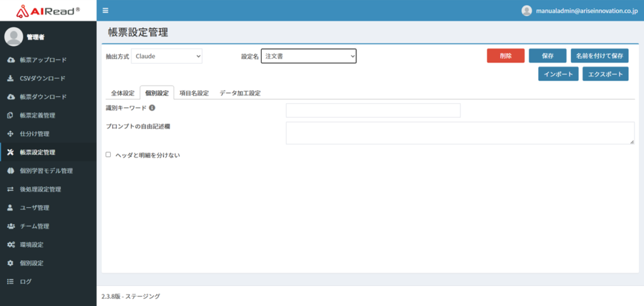This screenshot has height=306, width=644.
Task: Click the プロンプトの自由記述欄 text area
Action: tap(460, 133)
